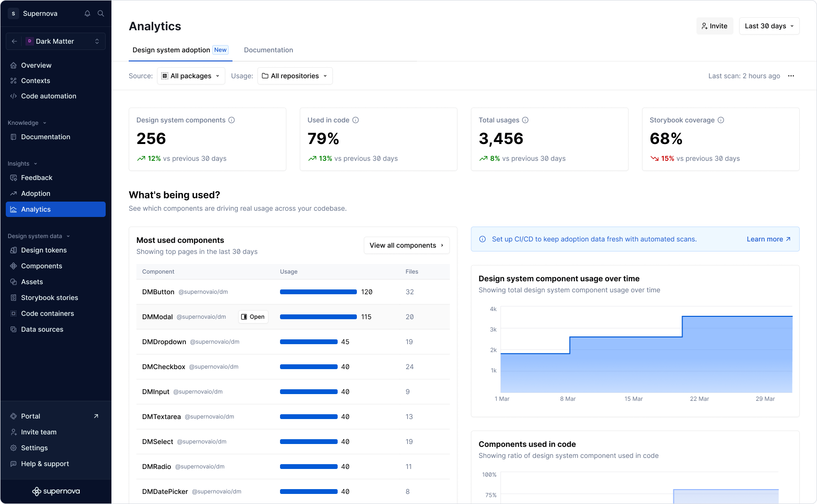Click the notifications bell icon
The width and height of the screenshot is (817, 504).
pyautogui.click(x=87, y=13)
